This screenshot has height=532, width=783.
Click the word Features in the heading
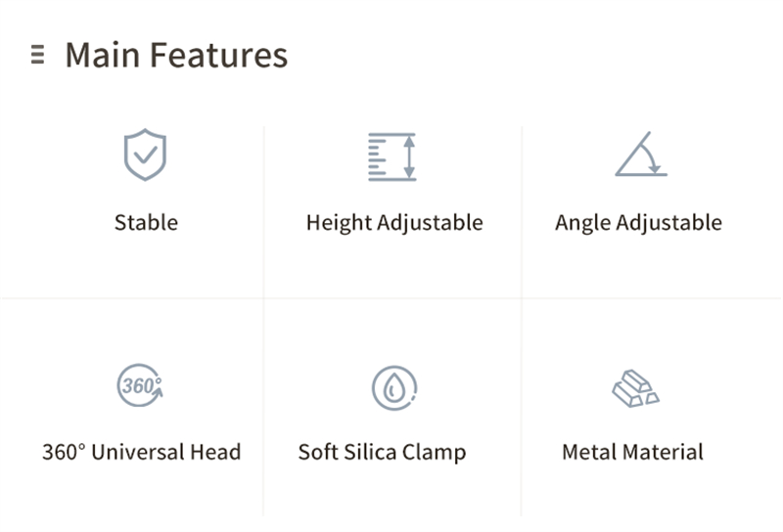coord(218,55)
